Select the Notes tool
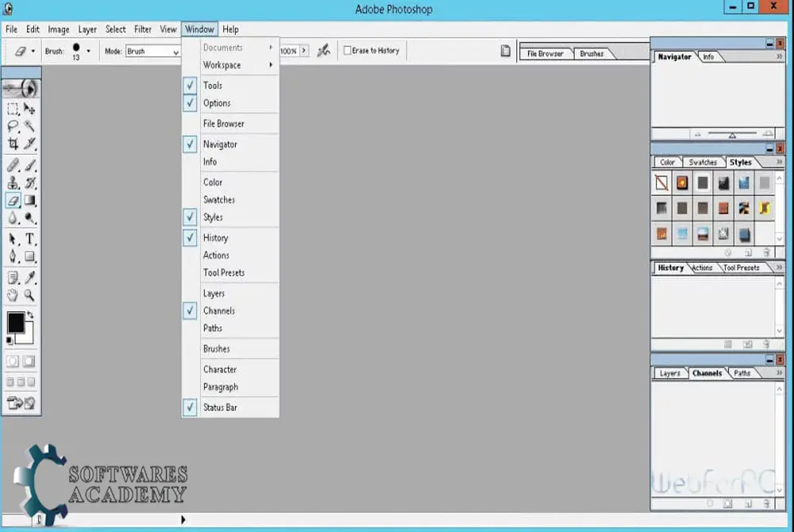Image resolution: width=794 pixels, height=532 pixels. [x=13, y=277]
